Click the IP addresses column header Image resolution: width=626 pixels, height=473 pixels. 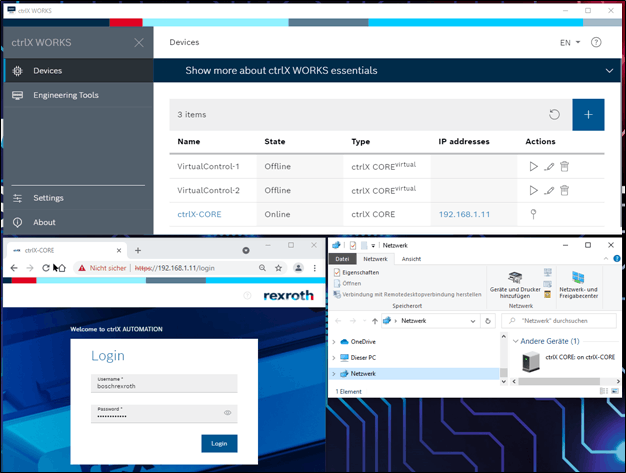tap(464, 142)
